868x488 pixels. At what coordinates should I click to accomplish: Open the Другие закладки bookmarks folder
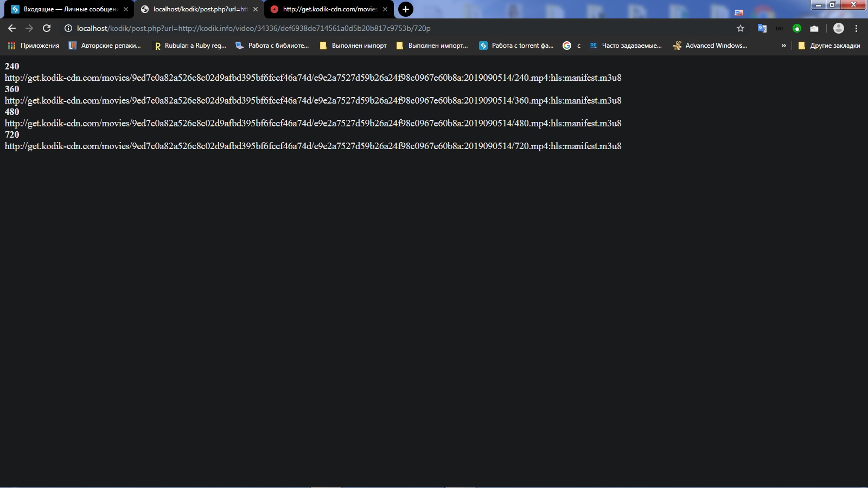(x=829, y=46)
